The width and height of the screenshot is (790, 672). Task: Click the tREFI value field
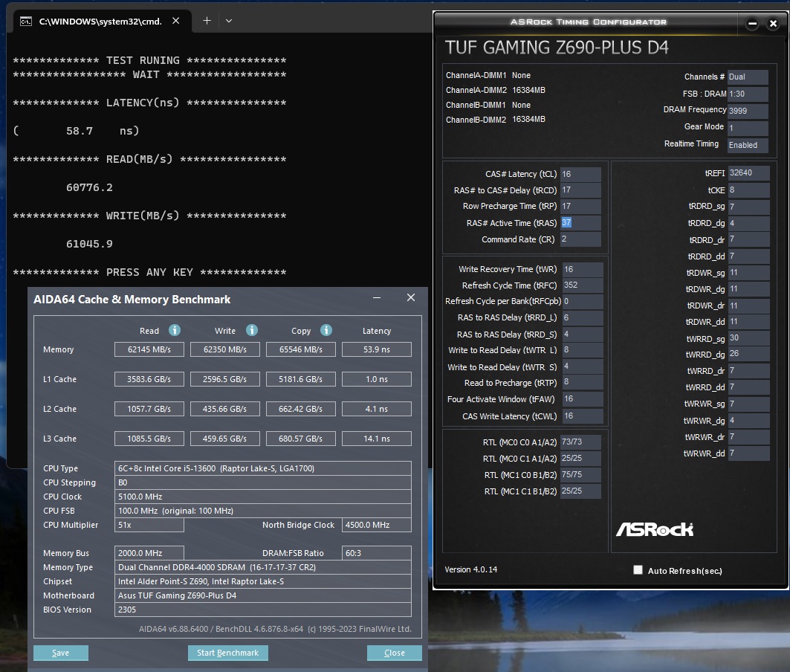coord(748,173)
